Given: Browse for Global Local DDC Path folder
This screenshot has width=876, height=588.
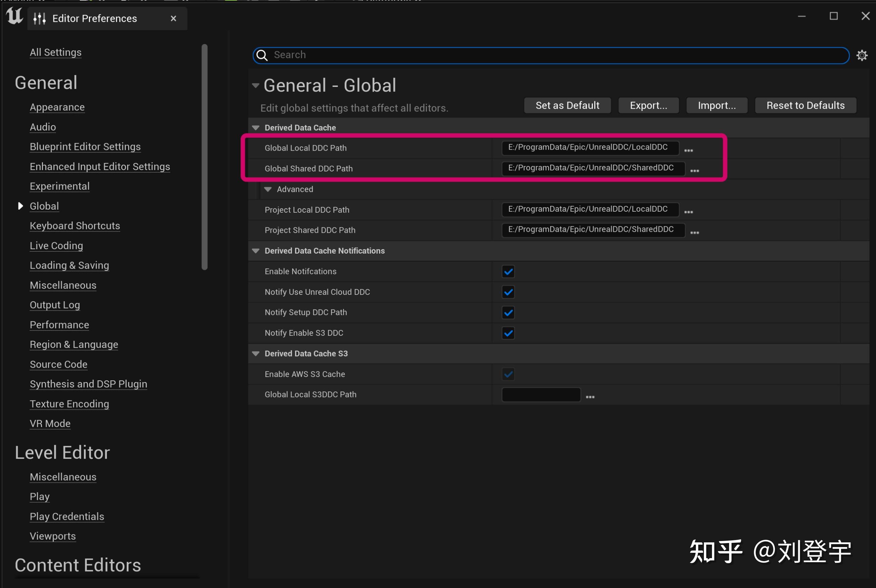Looking at the screenshot, I should (688, 150).
